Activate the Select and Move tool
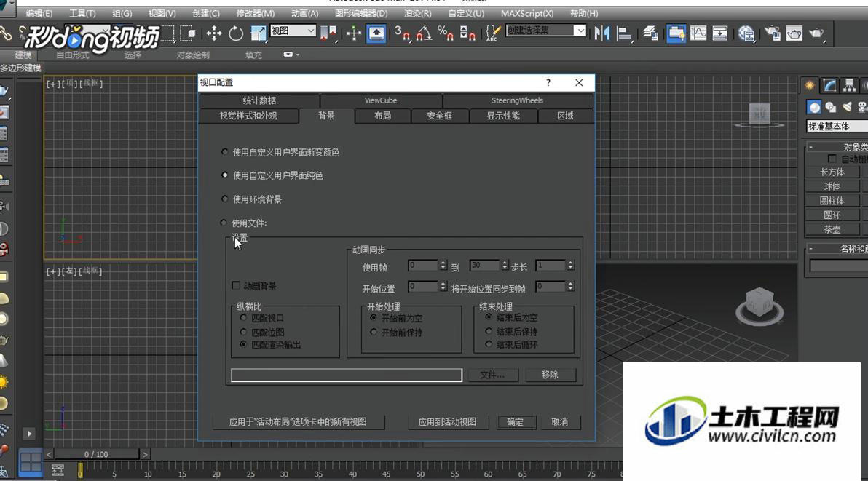868x481 pixels. [213, 33]
